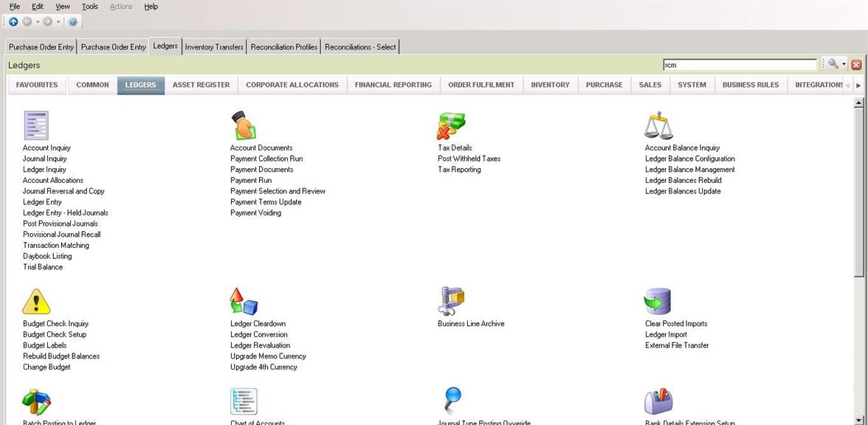Click the database import icon above Clear Posted Imports
The image size is (868, 425).
[x=658, y=301]
